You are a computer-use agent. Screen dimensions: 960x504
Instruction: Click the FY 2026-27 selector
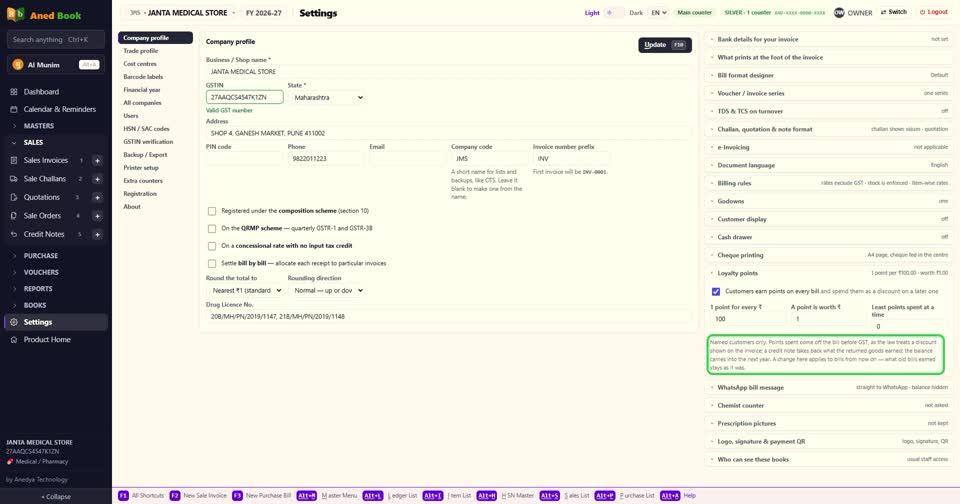coord(264,13)
